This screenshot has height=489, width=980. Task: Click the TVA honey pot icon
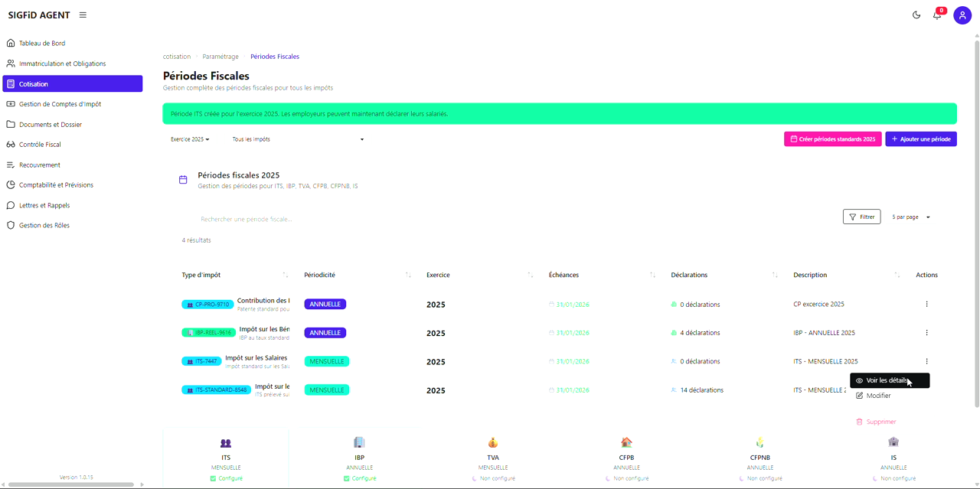[492, 442]
